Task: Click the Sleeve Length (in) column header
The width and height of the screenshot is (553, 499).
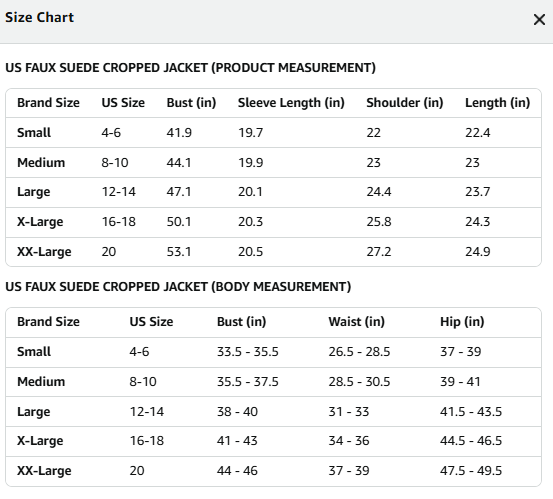Action: coord(291,103)
